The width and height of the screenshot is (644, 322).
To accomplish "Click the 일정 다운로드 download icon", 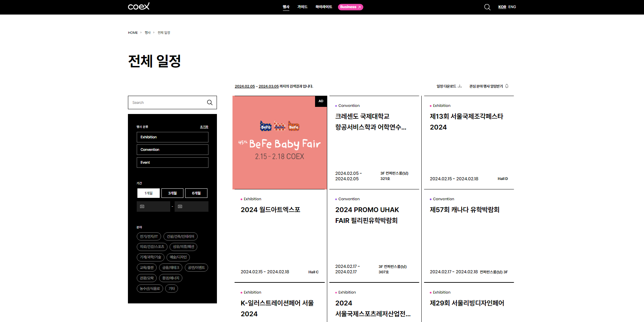I will point(460,86).
